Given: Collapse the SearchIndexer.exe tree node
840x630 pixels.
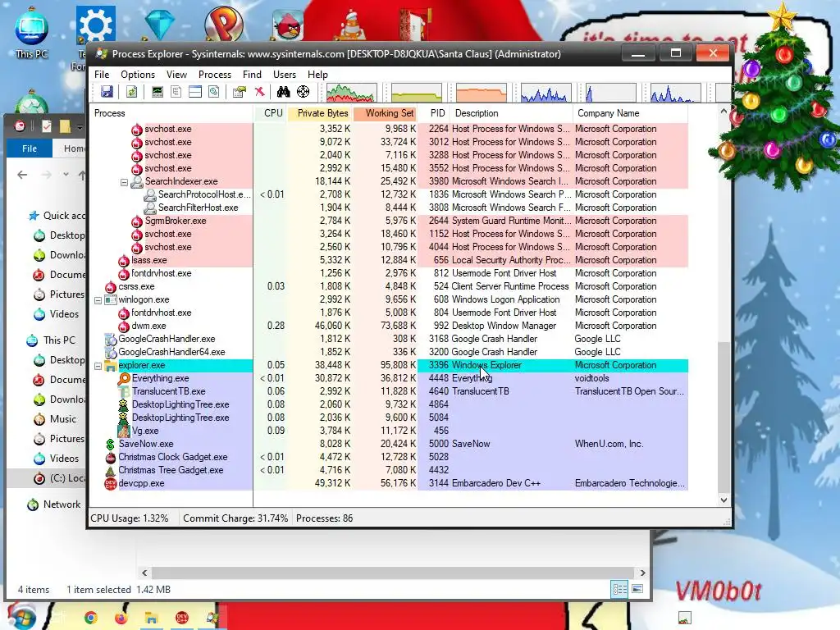Looking at the screenshot, I should click(x=124, y=182).
